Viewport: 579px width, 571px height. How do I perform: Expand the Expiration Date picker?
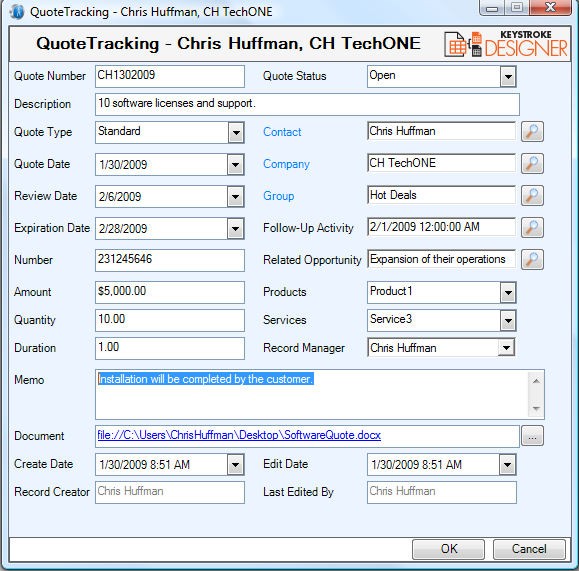click(x=236, y=229)
